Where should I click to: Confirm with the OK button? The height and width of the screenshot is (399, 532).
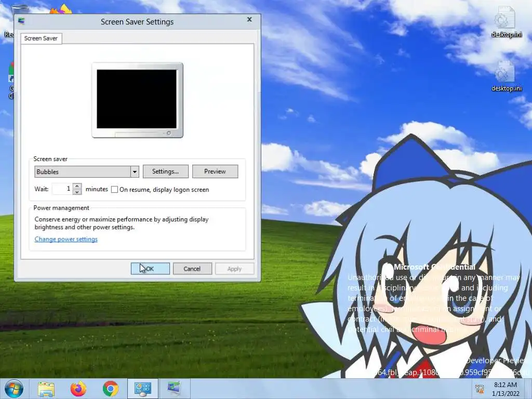150,269
